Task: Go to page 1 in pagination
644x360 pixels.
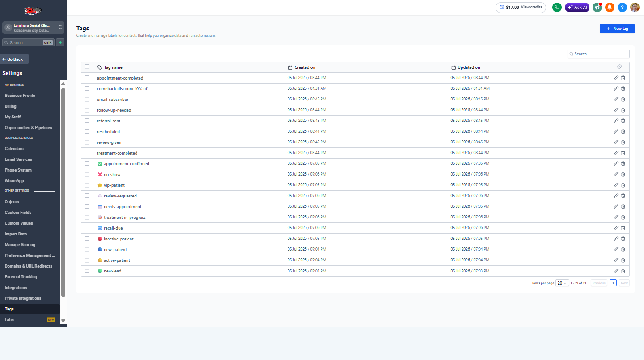Action: [x=613, y=283]
